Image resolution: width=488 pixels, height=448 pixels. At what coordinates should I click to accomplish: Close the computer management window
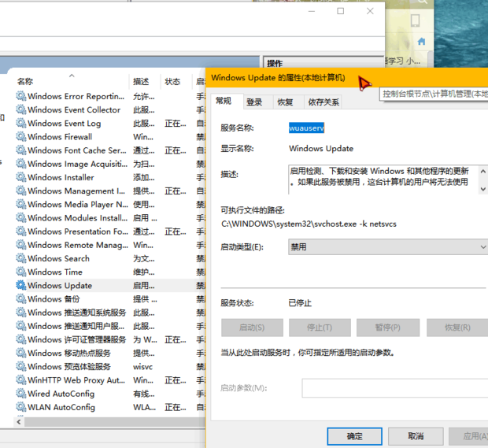(370, 11)
